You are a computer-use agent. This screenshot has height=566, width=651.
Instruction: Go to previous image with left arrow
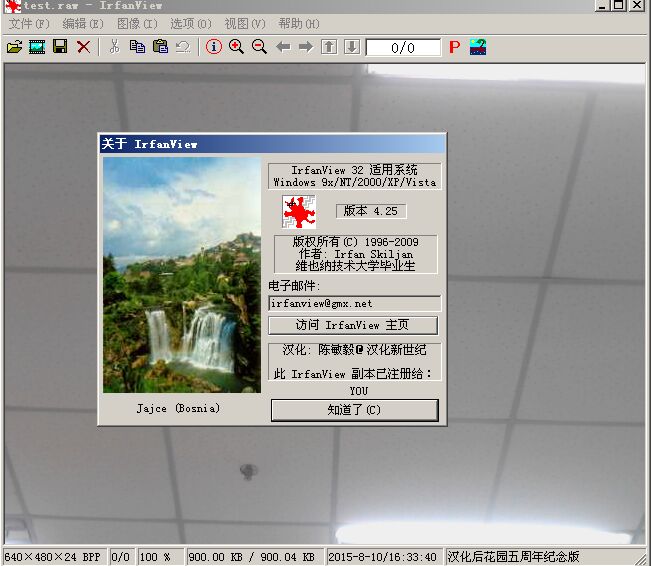pyautogui.click(x=283, y=47)
